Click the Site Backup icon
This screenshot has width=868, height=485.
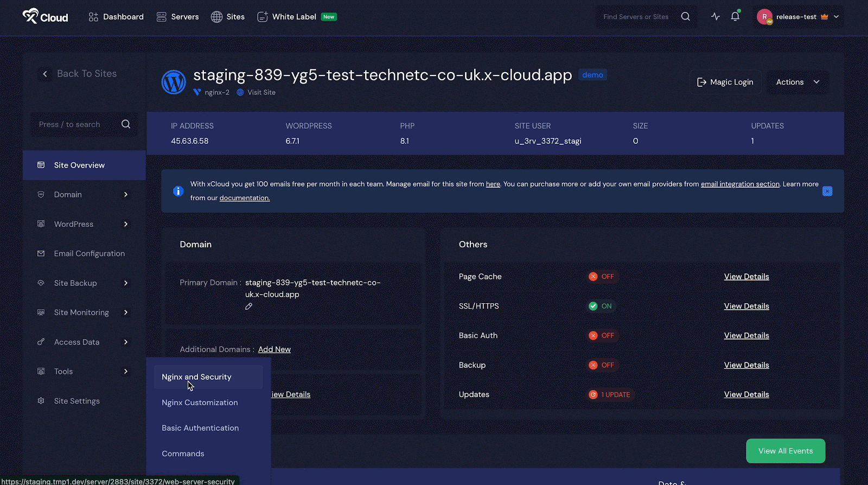[x=41, y=283]
